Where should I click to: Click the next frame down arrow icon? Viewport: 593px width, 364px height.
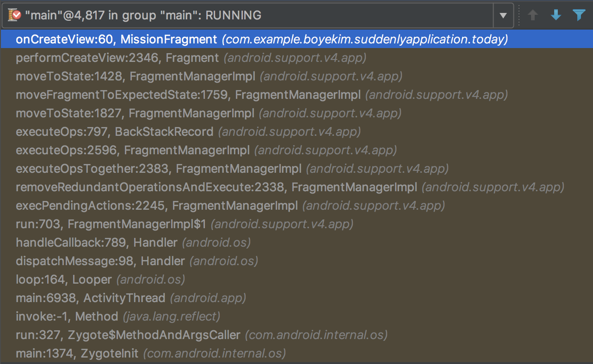tap(556, 15)
